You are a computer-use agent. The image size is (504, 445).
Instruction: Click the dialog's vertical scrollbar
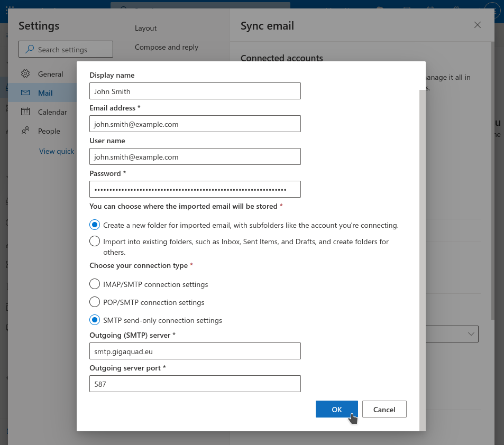(421, 159)
